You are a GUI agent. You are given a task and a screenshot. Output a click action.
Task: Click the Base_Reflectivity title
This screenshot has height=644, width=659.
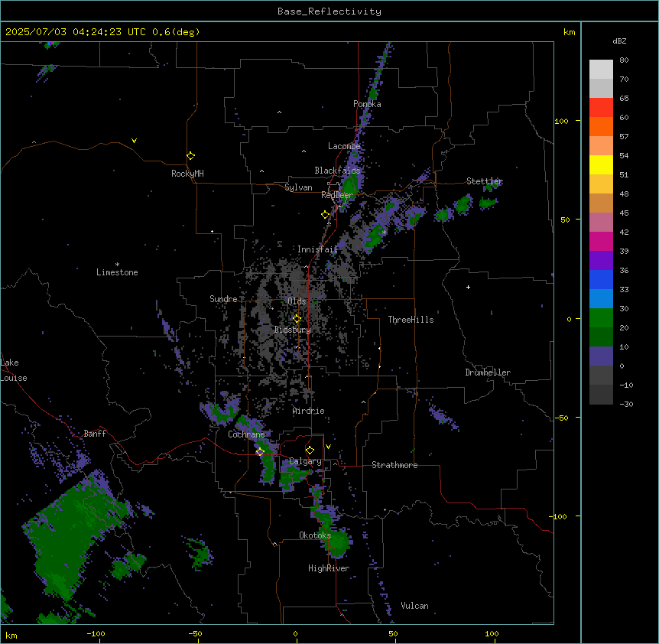[x=329, y=11]
